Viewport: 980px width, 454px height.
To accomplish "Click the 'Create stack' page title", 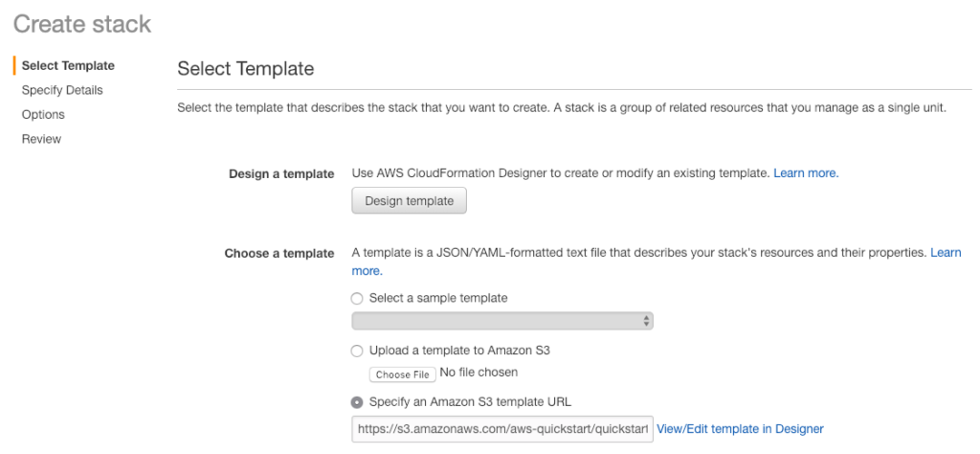I will click(x=82, y=24).
